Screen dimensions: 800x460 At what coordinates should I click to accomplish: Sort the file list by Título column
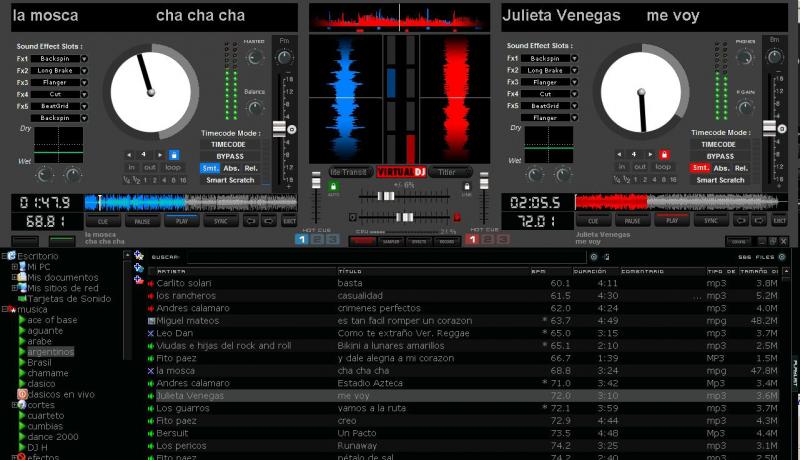pos(433,271)
